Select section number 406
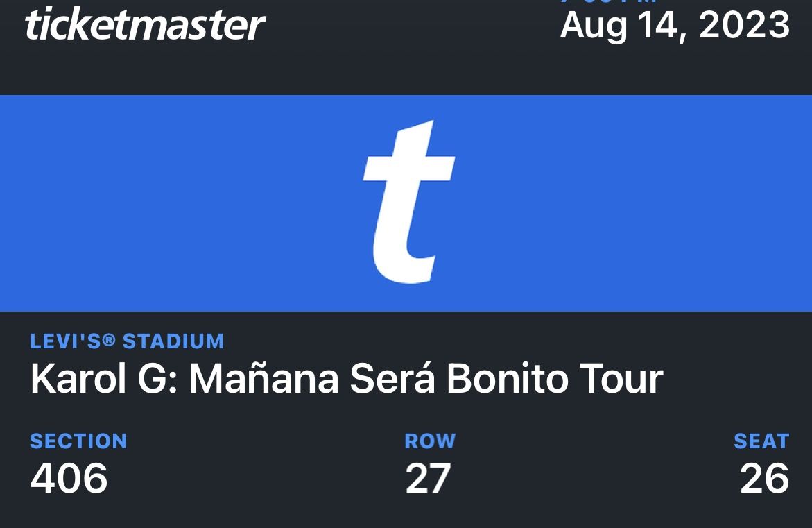This screenshot has height=528, width=812. 69,479
